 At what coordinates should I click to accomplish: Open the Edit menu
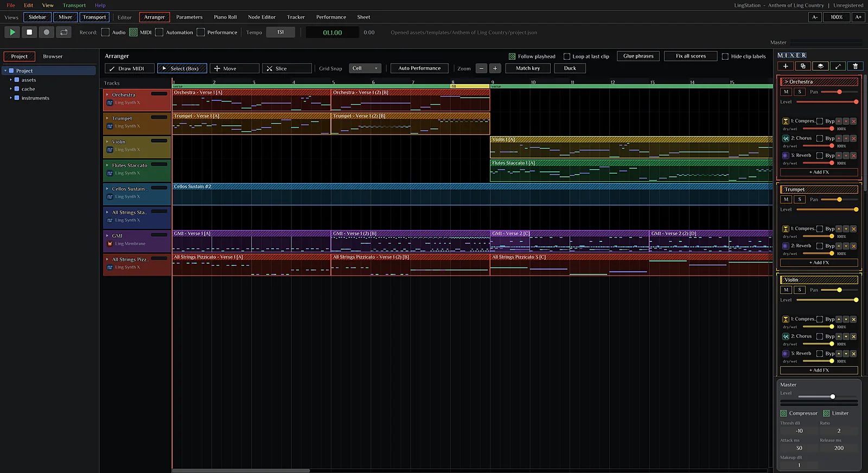(x=29, y=5)
